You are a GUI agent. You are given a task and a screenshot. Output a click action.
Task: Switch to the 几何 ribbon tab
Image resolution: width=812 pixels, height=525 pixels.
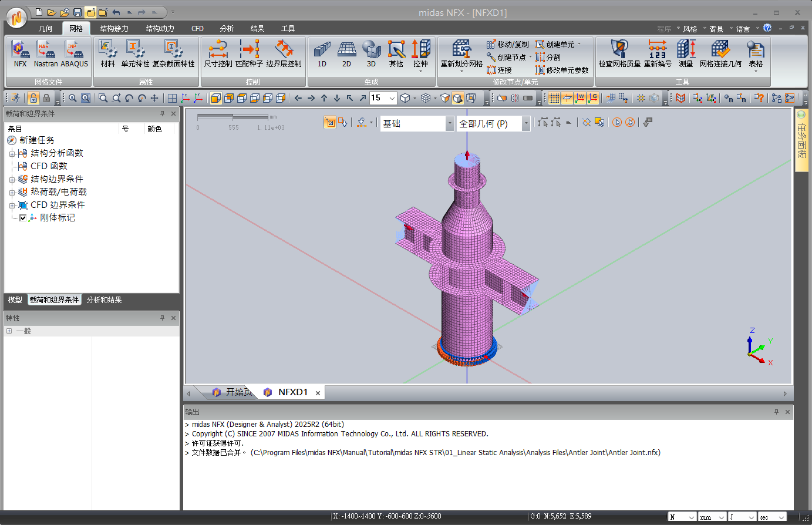(46, 28)
